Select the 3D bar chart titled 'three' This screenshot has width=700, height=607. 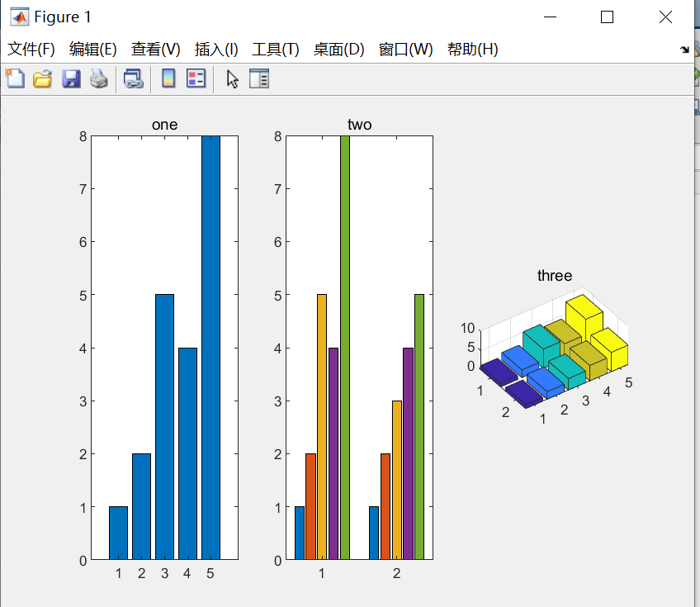tap(553, 347)
